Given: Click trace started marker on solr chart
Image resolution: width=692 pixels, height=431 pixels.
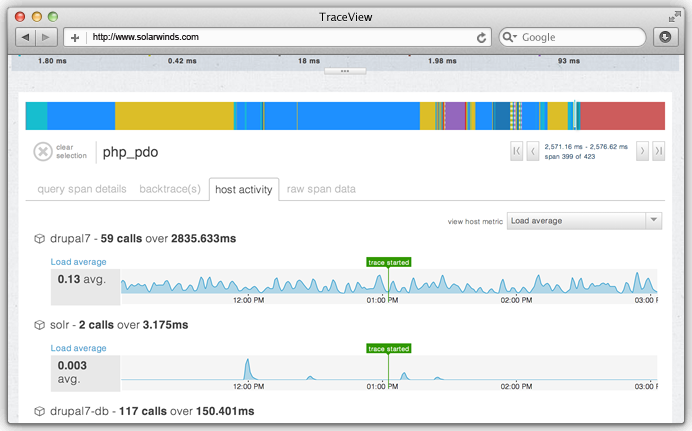Looking at the screenshot, I should 389,349.
